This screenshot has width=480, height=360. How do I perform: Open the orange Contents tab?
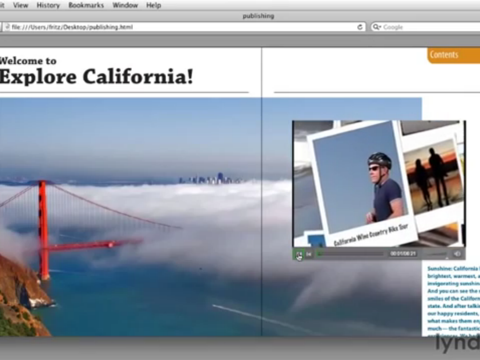[454, 55]
